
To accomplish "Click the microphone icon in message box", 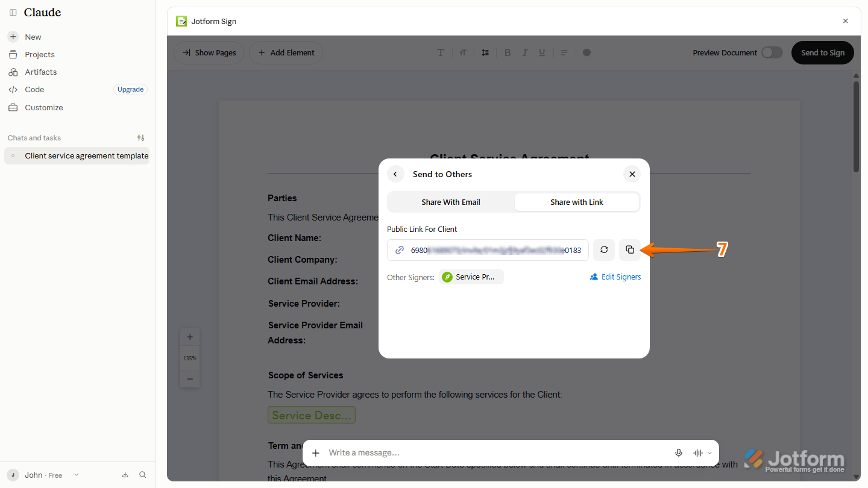I will (679, 453).
